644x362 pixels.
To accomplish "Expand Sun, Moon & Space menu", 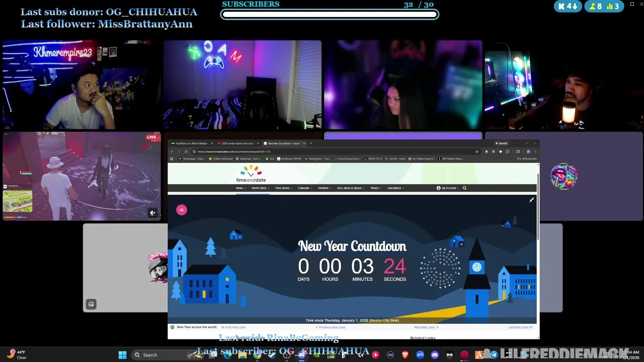I will 351,188.
